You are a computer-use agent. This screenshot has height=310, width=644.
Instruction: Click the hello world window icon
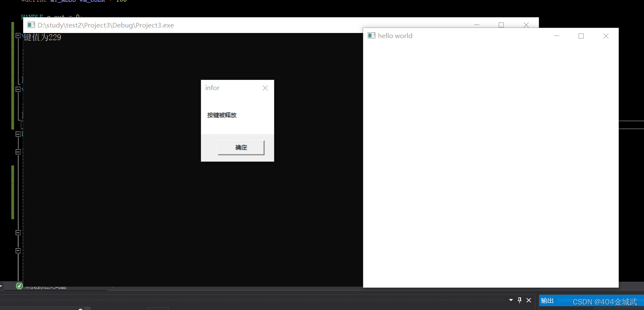point(372,36)
